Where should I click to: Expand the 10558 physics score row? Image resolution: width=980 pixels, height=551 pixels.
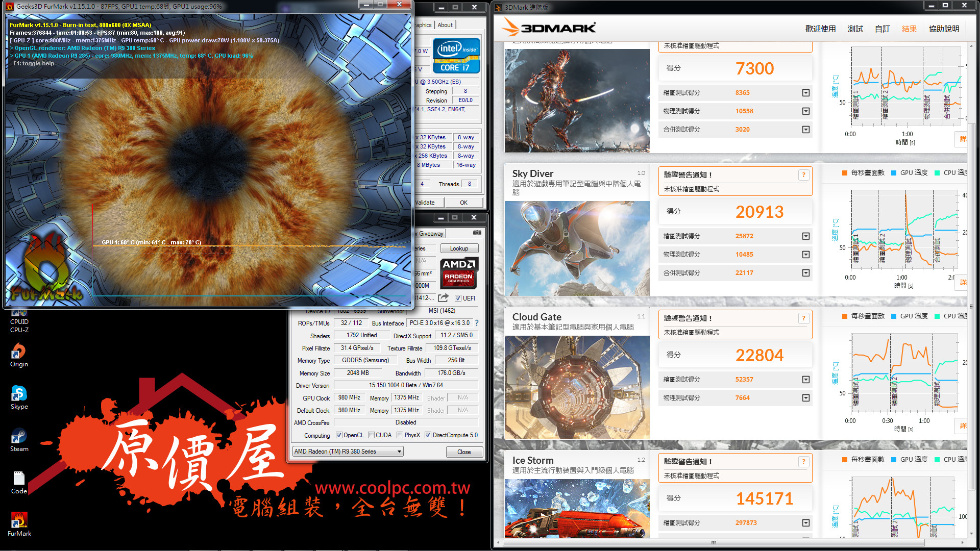806,111
